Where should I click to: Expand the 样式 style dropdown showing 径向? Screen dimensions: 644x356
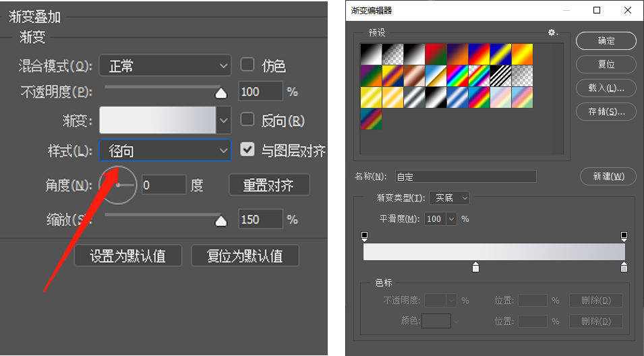coord(165,151)
